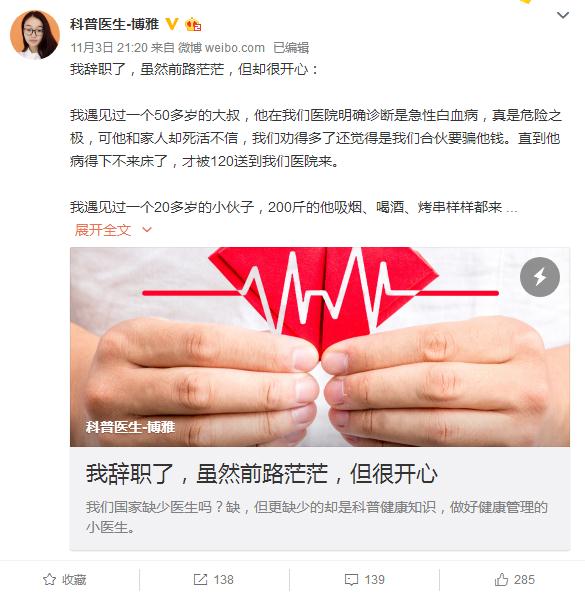Open the 科普医生-博雅 username link

[x=114, y=24]
